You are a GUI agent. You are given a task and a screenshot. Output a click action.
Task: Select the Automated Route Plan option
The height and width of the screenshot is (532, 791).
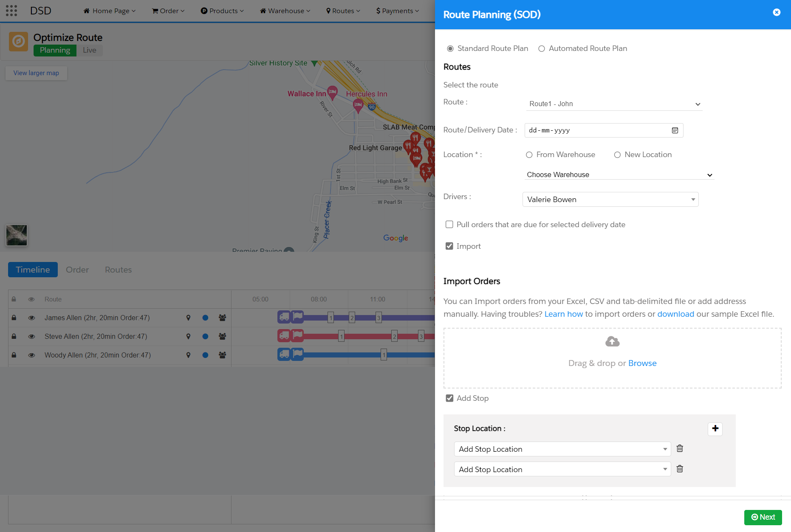[x=542, y=48]
